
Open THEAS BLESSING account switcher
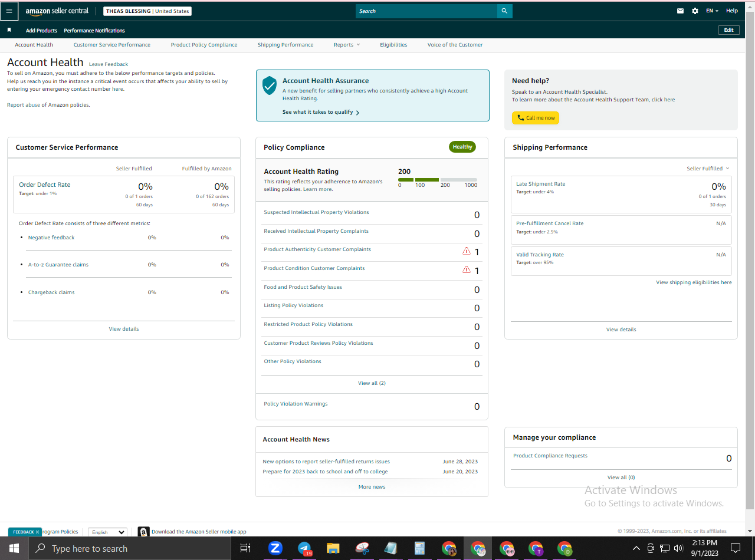coord(147,11)
